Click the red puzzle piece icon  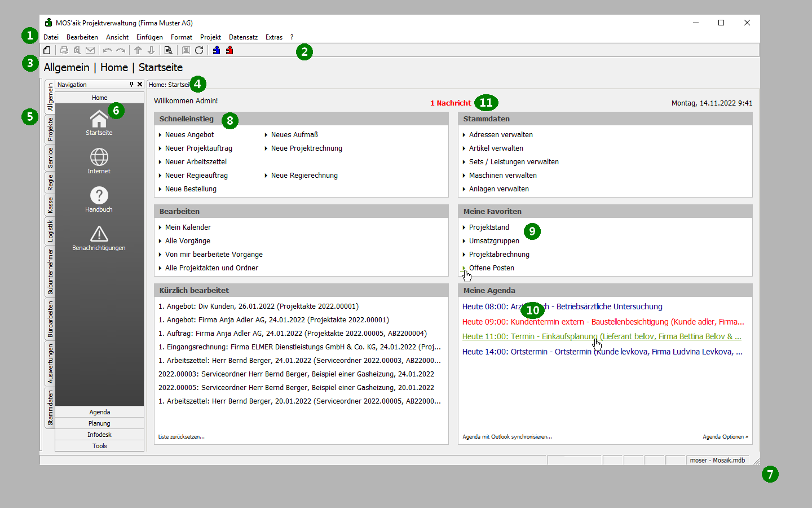(230, 50)
